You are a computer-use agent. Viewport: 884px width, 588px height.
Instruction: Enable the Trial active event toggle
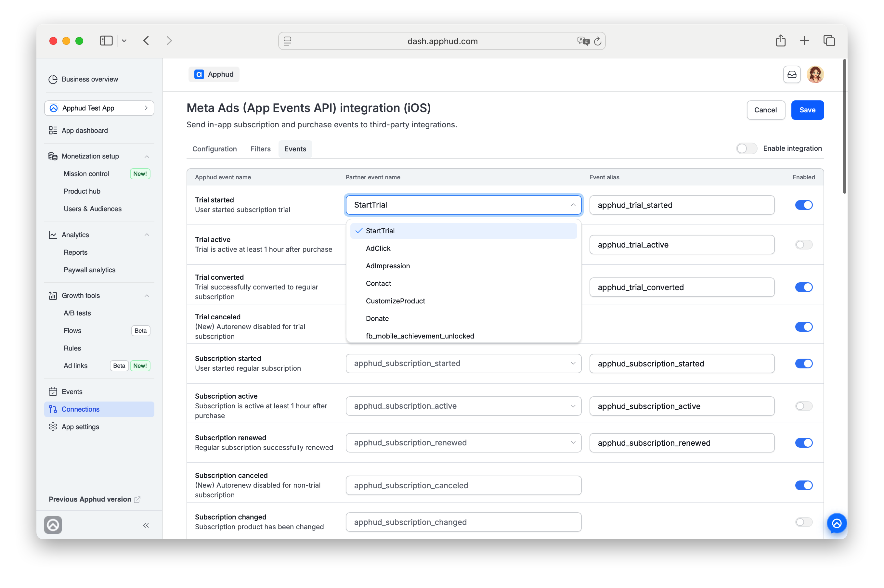pyautogui.click(x=803, y=245)
